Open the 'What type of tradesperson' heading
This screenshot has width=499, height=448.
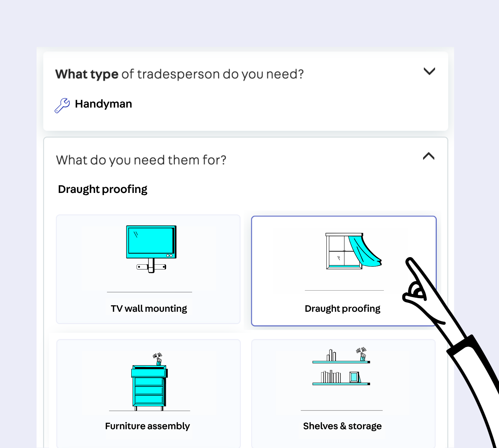click(x=179, y=74)
